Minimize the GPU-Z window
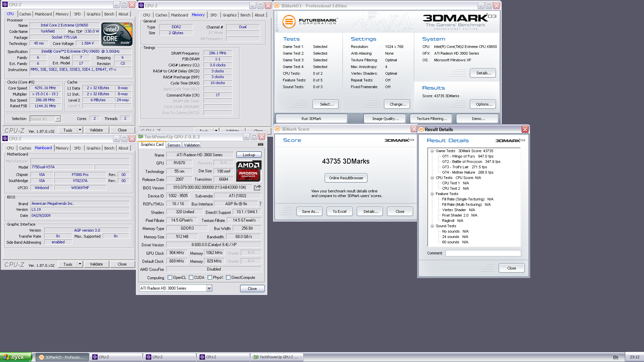The image size is (644, 362). click(x=246, y=137)
